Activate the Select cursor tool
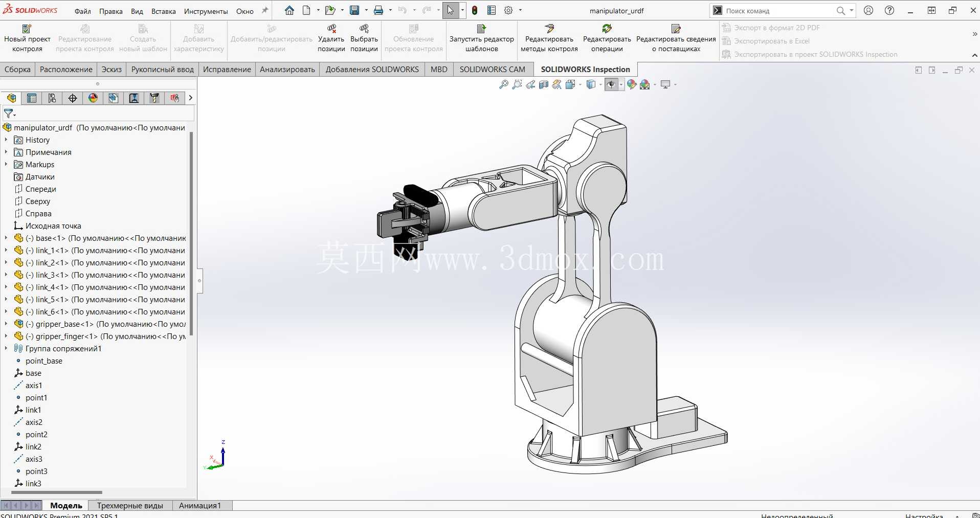Viewport: 980px width, 518px height. pyautogui.click(x=450, y=10)
